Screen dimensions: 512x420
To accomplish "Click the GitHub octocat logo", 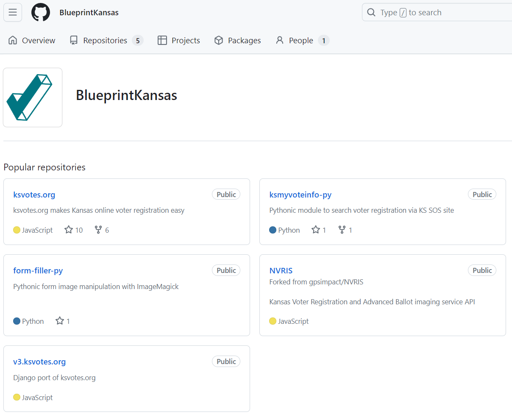I will [41, 12].
